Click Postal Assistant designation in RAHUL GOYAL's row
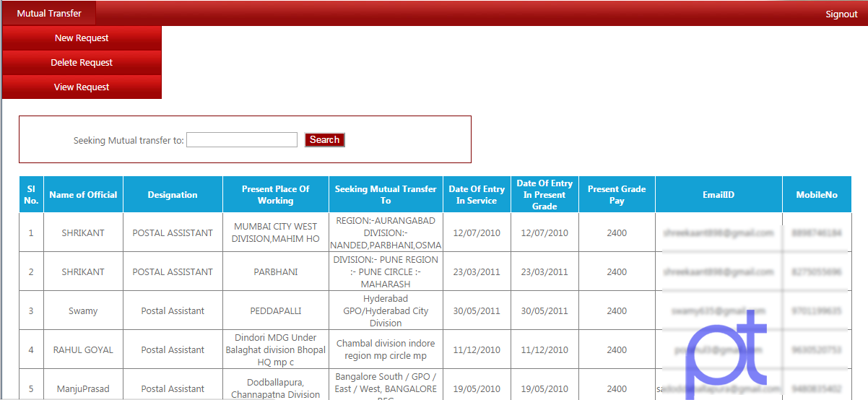 [173, 350]
